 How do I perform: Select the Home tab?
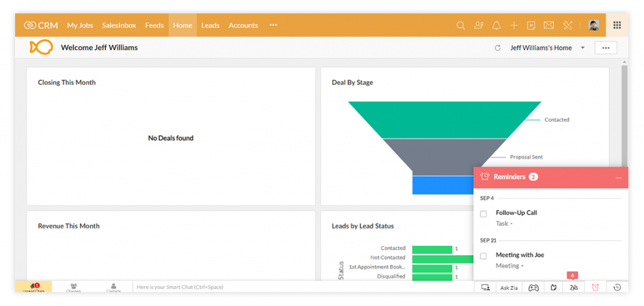click(182, 25)
